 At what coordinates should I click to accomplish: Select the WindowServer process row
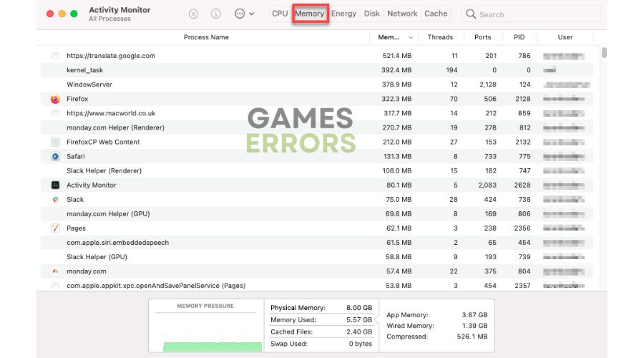pos(317,84)
